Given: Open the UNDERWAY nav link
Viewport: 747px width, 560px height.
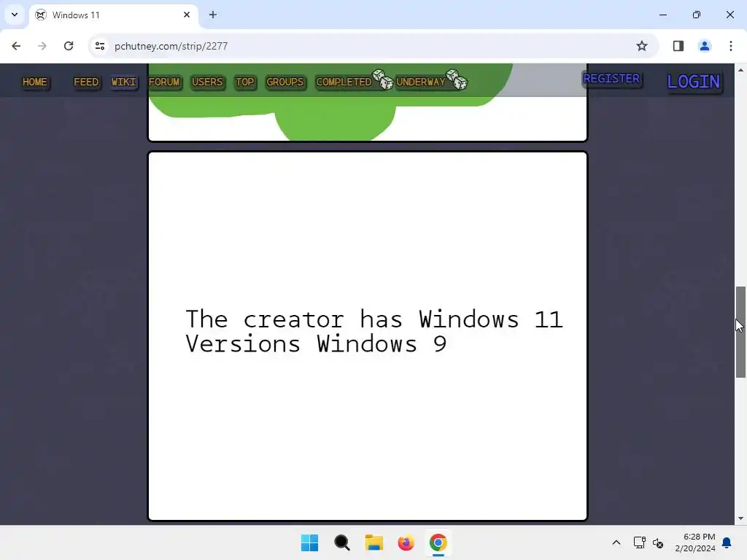Looking at the screenshot, I should pyautogui.click(x=421, y=82).
